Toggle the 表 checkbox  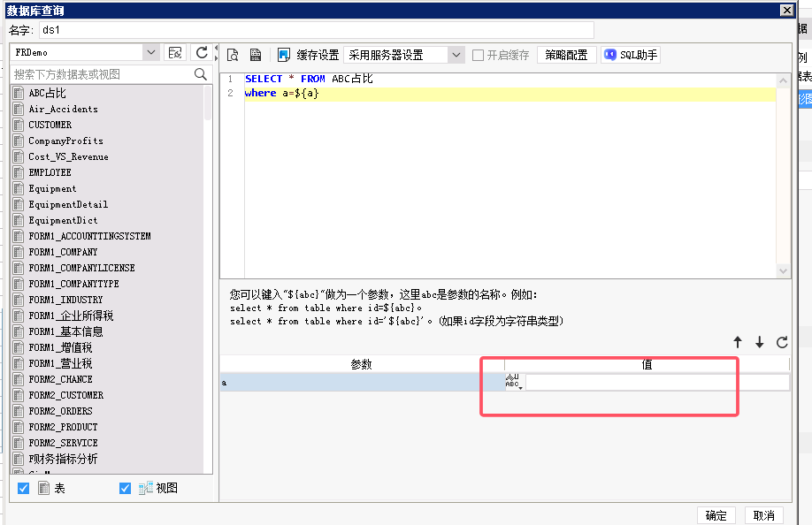coord(23,488)
